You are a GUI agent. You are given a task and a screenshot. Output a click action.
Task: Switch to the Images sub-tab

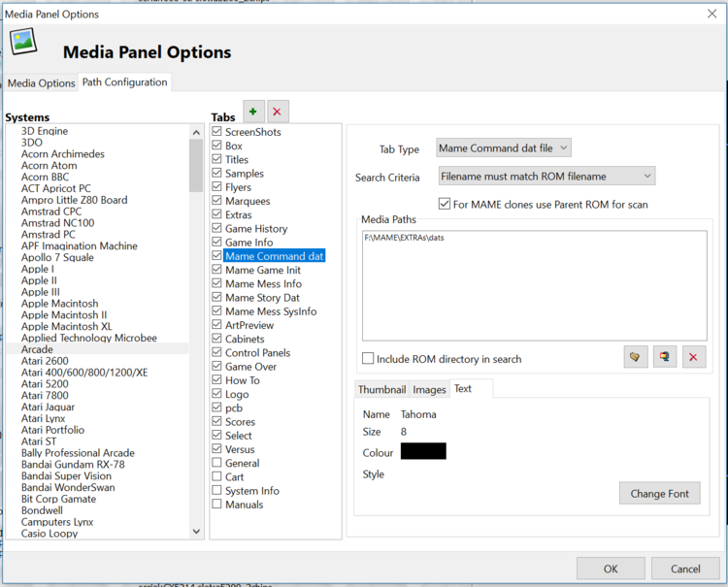click(x=429, y=389)
